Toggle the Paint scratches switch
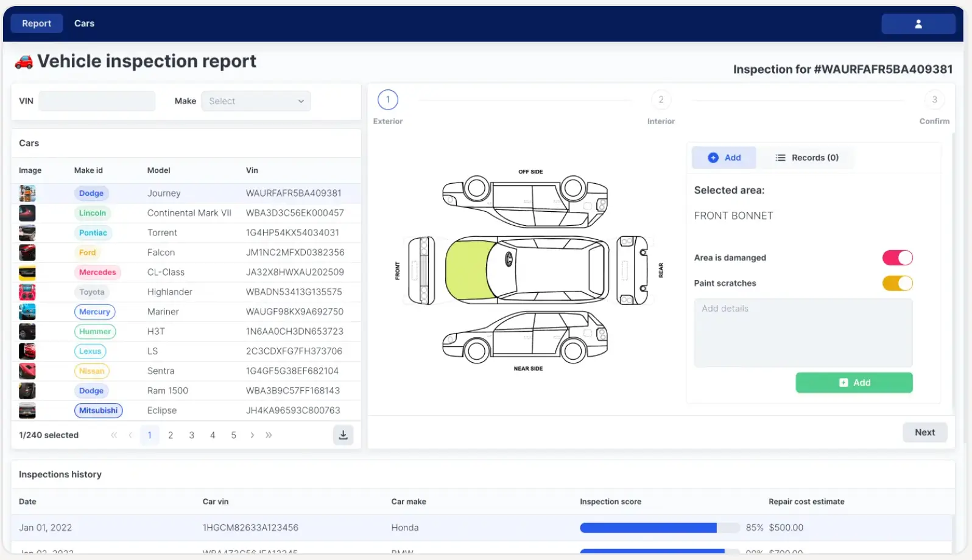Viewport: 972px width, 560px height. click(x=897, y=283)
